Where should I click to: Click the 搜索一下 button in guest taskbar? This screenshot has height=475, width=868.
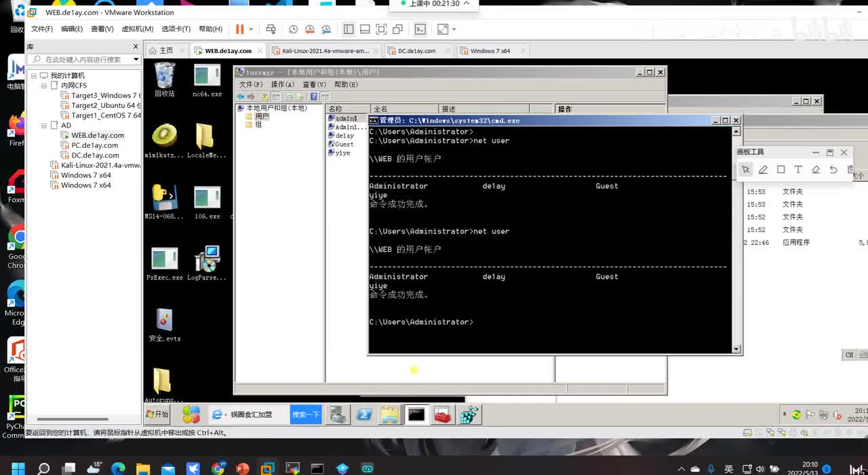tap(306, 414)
